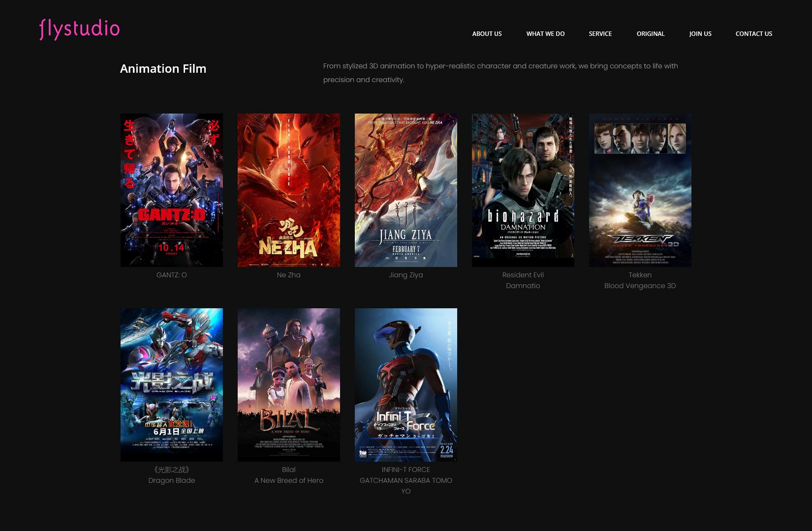Open the WHAT WE DO menu item
The width and height of the screenshot is (812, 531).
pos(545,34)
